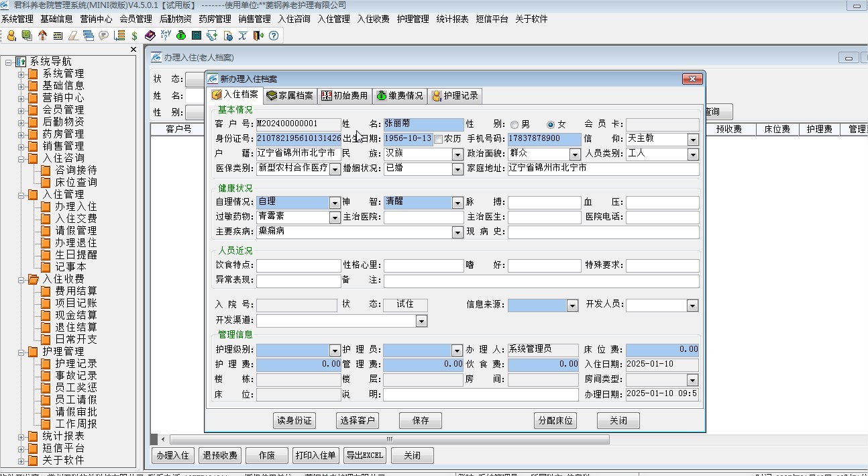
Task: Switch to the 家属档案 tab
Action: 290,95
